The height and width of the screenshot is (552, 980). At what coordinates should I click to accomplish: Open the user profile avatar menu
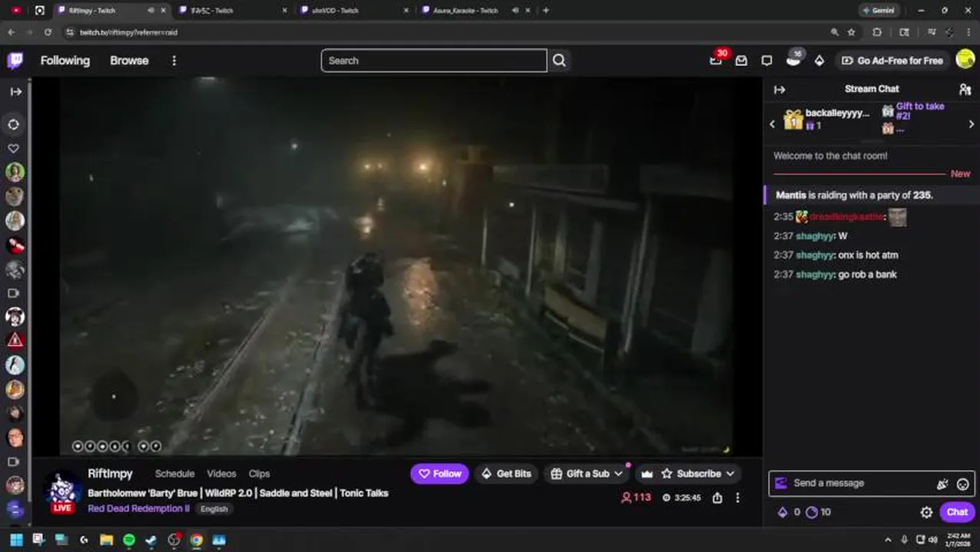965,60
